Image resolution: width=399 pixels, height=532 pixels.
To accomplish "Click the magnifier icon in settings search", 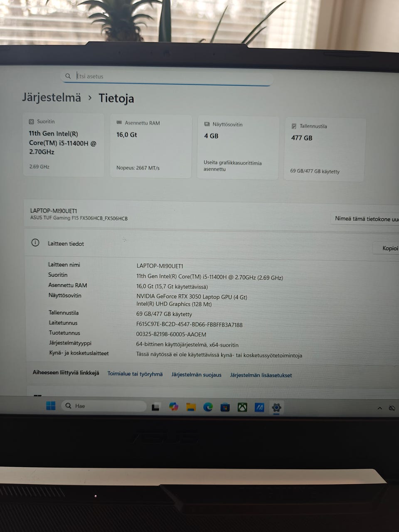I will point(68,76).
